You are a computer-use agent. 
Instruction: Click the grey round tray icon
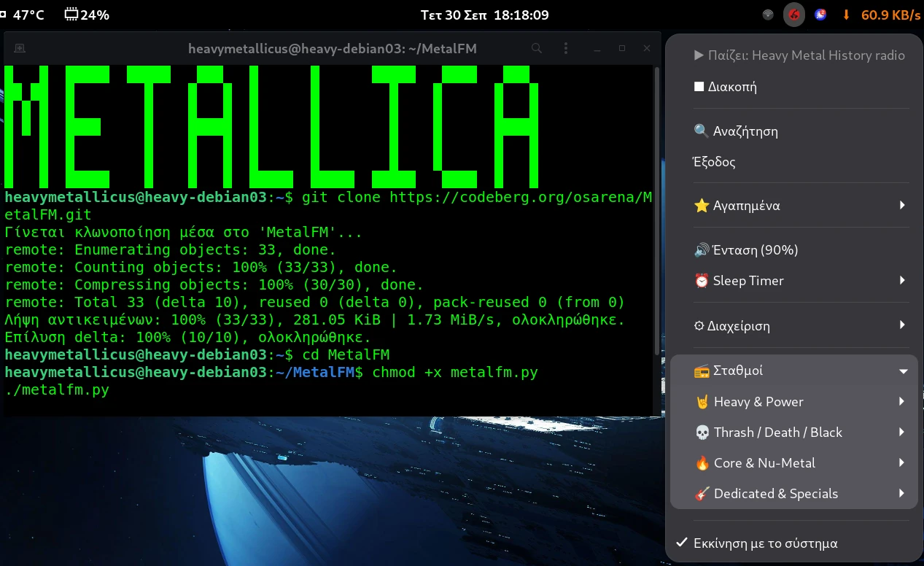768,15
